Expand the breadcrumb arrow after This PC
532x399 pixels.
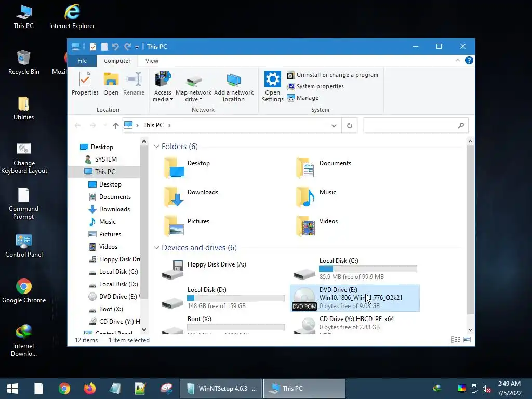[169, 126]
